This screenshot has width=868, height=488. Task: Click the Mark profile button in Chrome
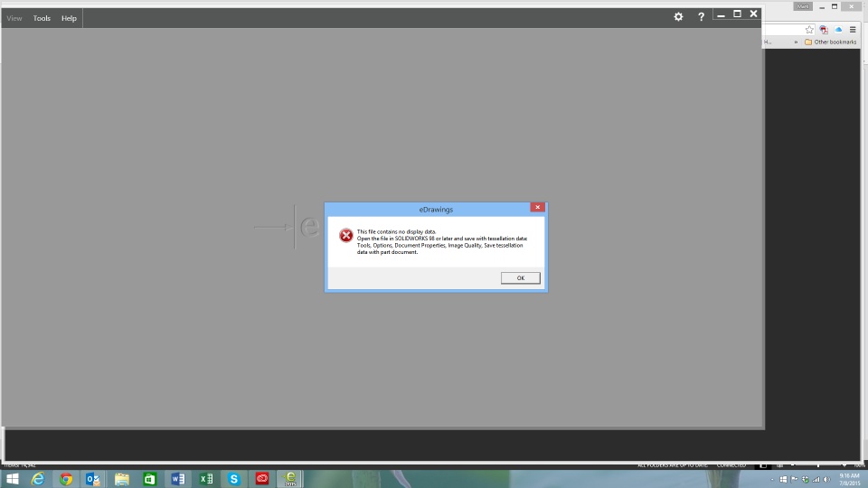tap(803, 6)
